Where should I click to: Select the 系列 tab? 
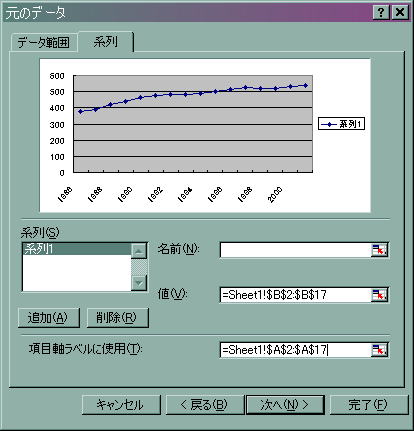pyautogui.click(x=106, y=42)
